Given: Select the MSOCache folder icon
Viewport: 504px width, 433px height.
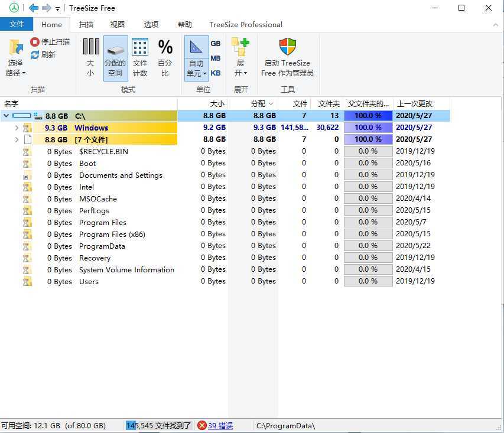Looking at the screenshot, I should 27,199.
